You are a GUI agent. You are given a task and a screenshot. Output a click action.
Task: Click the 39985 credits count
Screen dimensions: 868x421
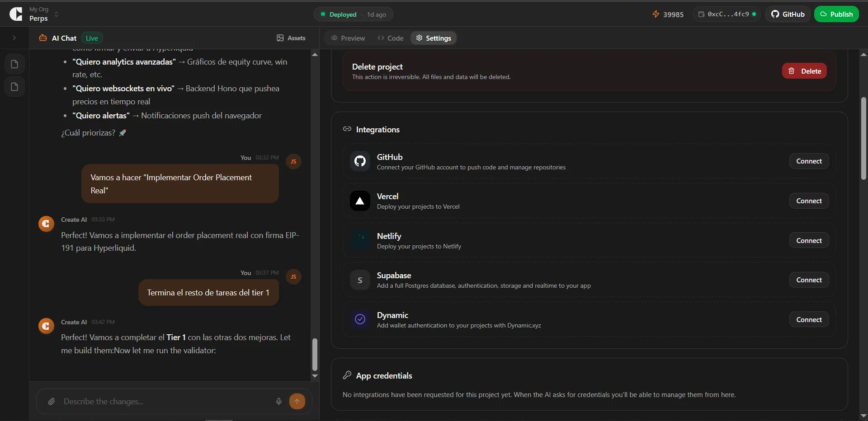[x=673, y=14]
